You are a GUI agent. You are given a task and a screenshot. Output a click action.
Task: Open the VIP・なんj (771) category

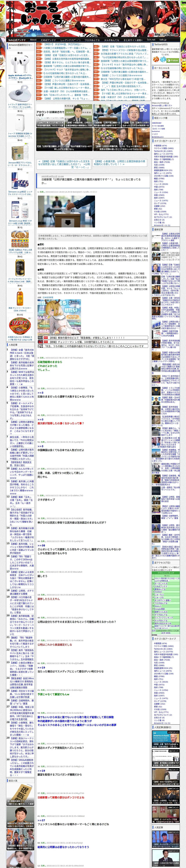pyautogui.click(x=161, y=214)
